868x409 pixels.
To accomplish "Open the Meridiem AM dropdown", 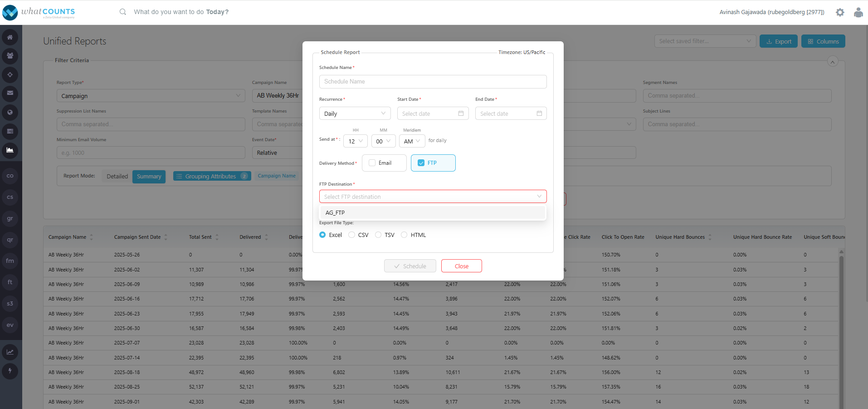I will point(412,141).
